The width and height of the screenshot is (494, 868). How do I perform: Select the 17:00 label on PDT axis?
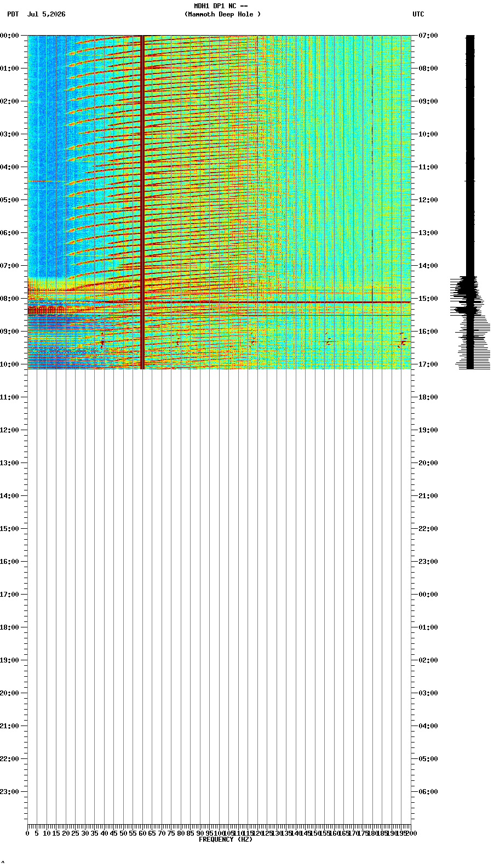[9, 594]
